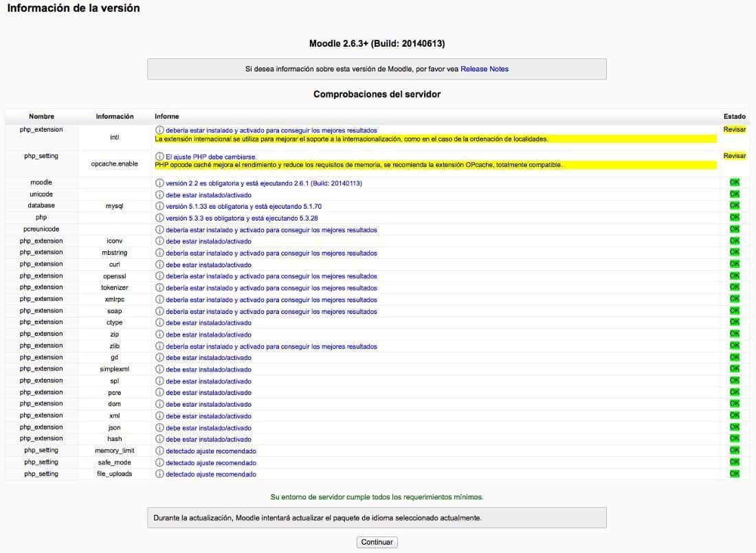Click the Revisar status for intl
This screenshot has width=756, height=553.
[x=734, y=130]
